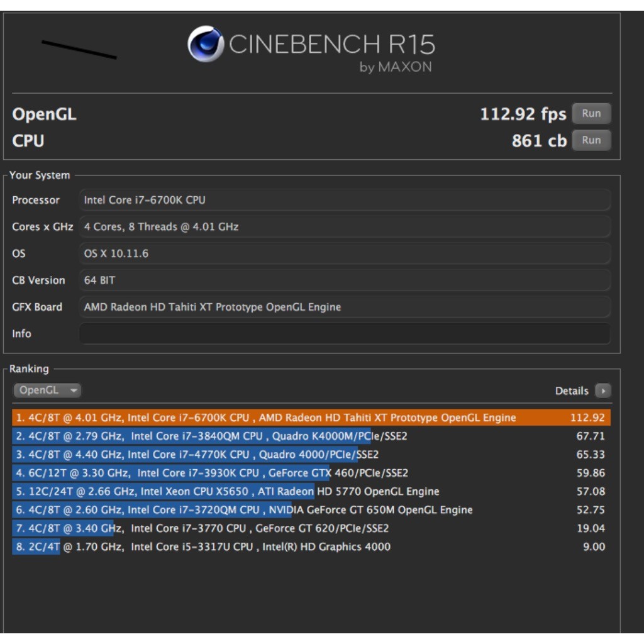Select ranking row 8 i5-3317U HD 4000
This screenshot has width=644, height=644.
311,547
